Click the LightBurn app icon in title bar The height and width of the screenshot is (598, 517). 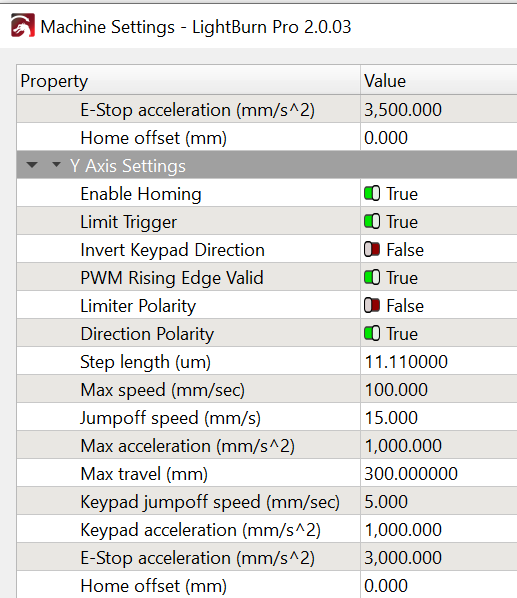click(22, 26)
